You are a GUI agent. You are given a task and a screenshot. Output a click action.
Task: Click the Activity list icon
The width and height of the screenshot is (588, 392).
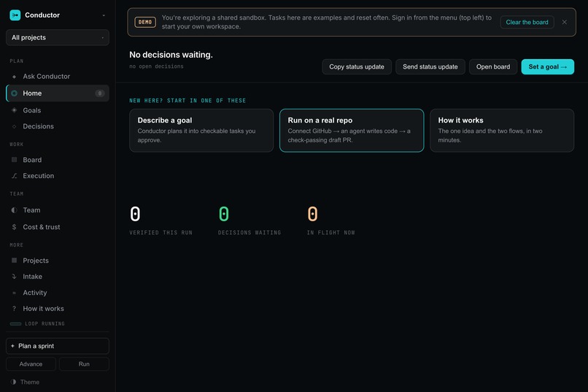tap(15, 293)
